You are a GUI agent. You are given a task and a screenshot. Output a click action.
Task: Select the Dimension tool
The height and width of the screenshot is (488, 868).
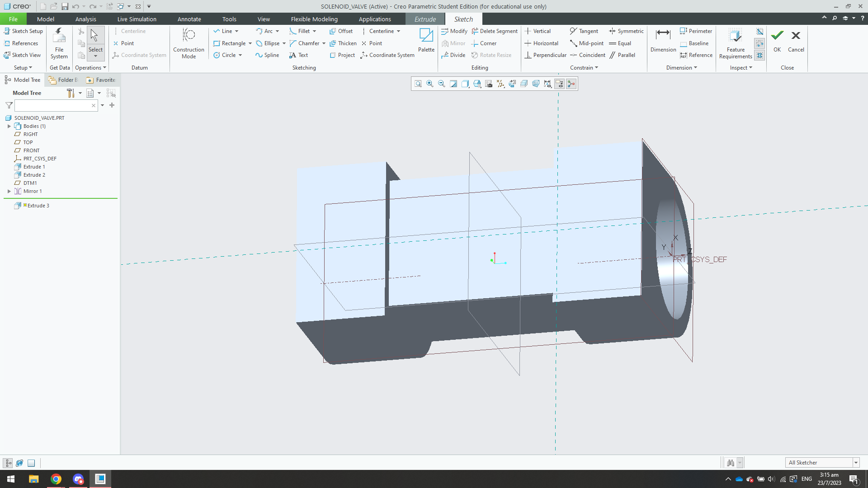[663, 40]
